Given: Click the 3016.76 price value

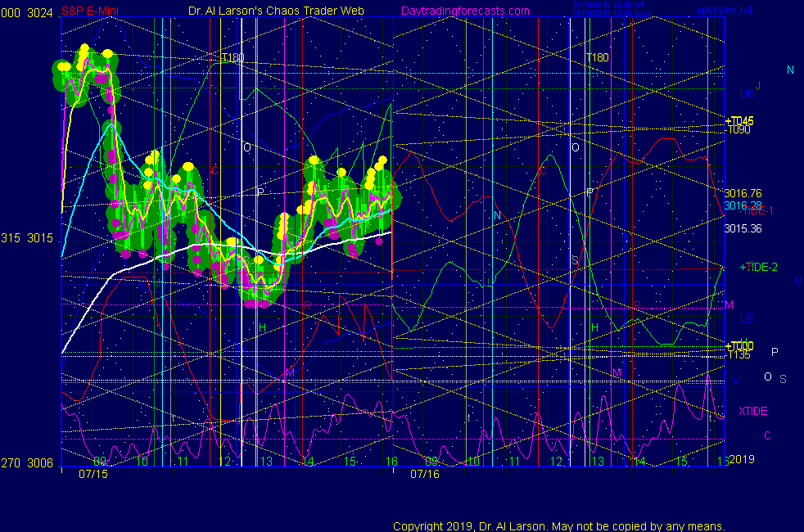Looking at the screenshot, I should (743, 193).
